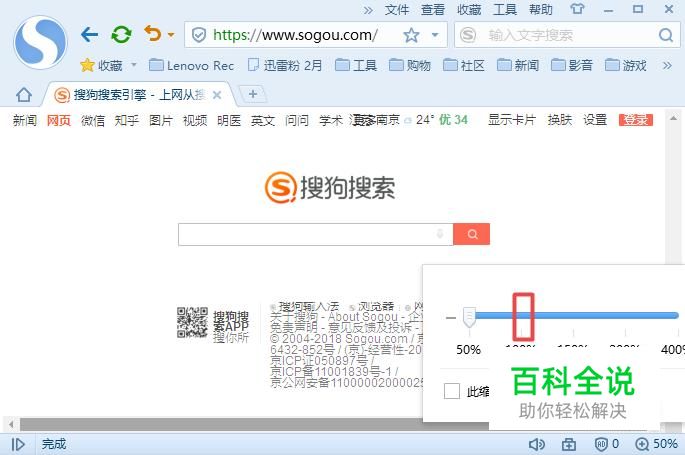Open the 帮助 menu
Viewport: 685px width, 455px height.
(x=541, y=10)
